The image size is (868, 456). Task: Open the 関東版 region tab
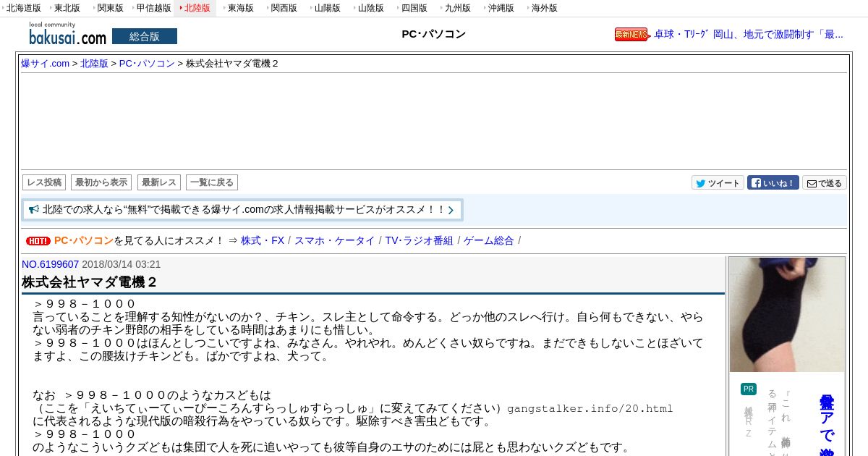coord(110,8)
